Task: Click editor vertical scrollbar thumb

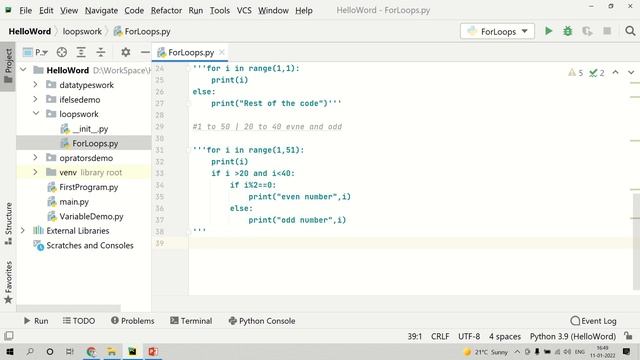Action: point(636,242)
